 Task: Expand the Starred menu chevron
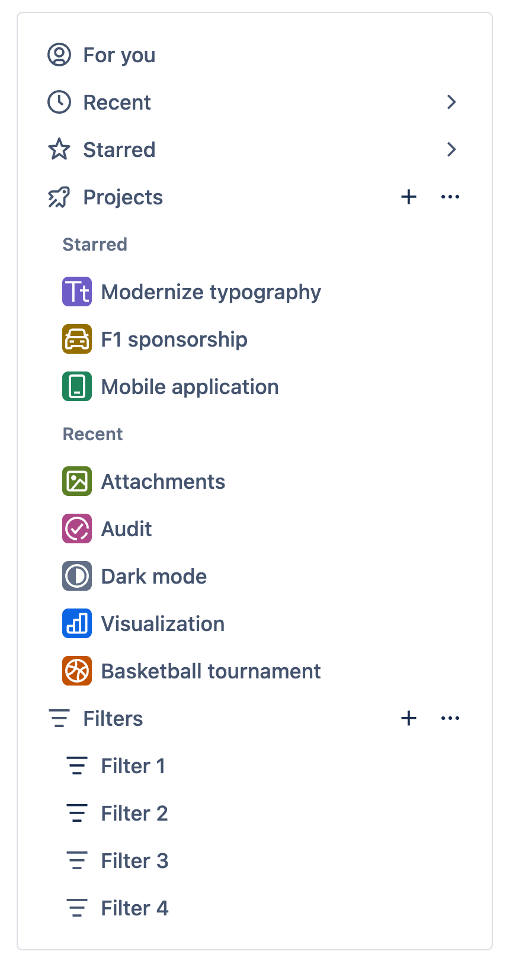[x=451, y=149]
